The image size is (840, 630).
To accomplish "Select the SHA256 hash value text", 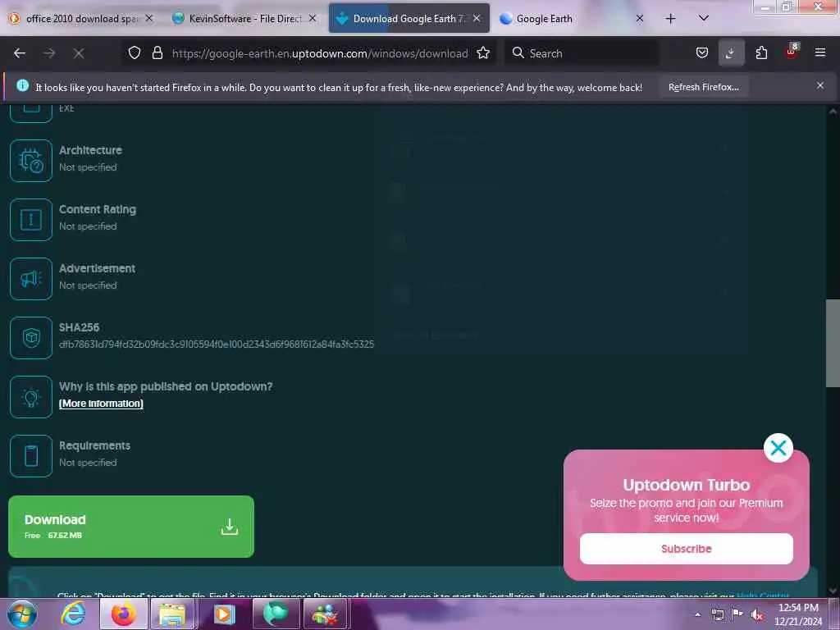I will click(217, 344).
